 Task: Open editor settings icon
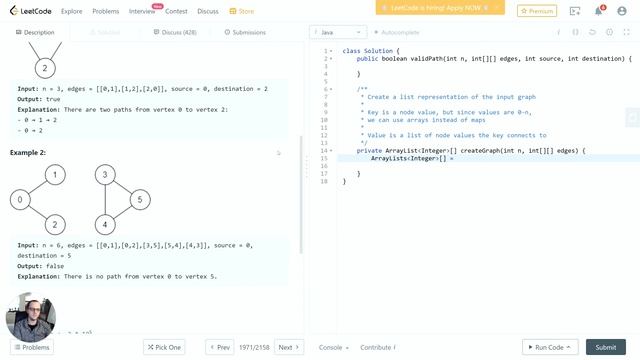609,32
